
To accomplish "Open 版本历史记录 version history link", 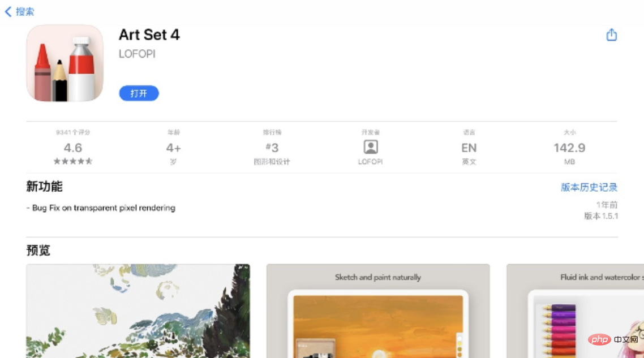I will tap(589, 187).
